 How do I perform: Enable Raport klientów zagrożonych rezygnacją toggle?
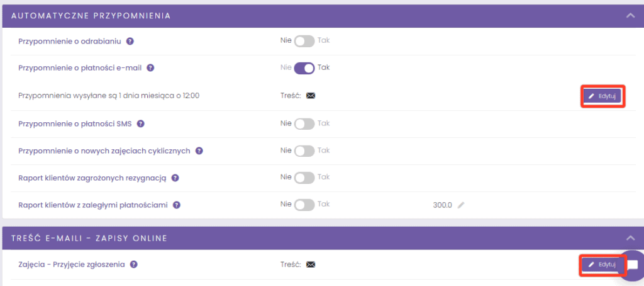point(304,178)
